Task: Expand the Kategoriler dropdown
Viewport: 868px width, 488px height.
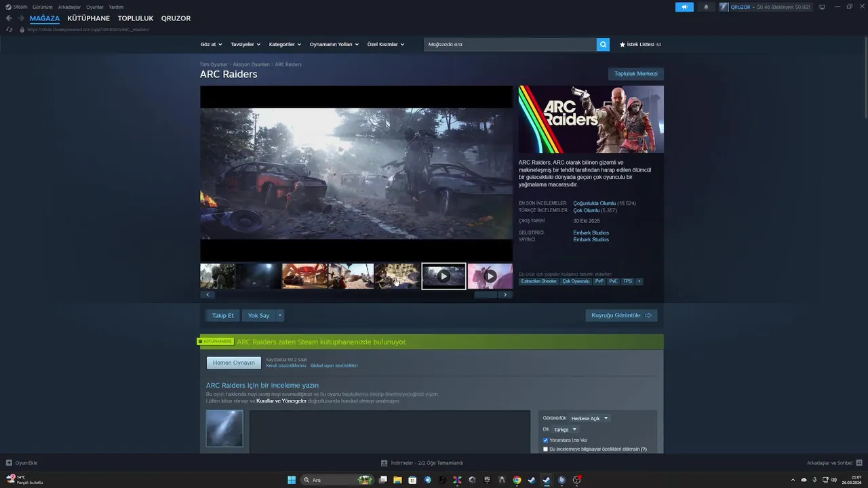Action: 285,44
